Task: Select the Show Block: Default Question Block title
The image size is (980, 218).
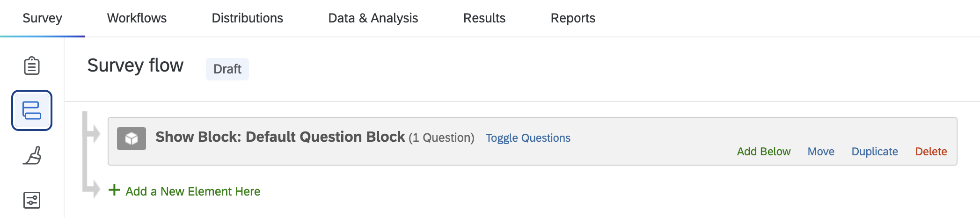Action: [x=280, y=137]
